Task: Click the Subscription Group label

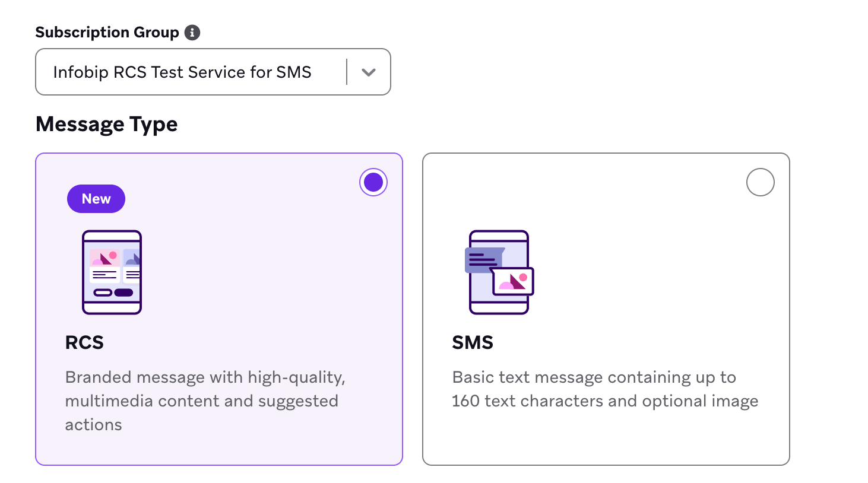Action: (107, 32)
